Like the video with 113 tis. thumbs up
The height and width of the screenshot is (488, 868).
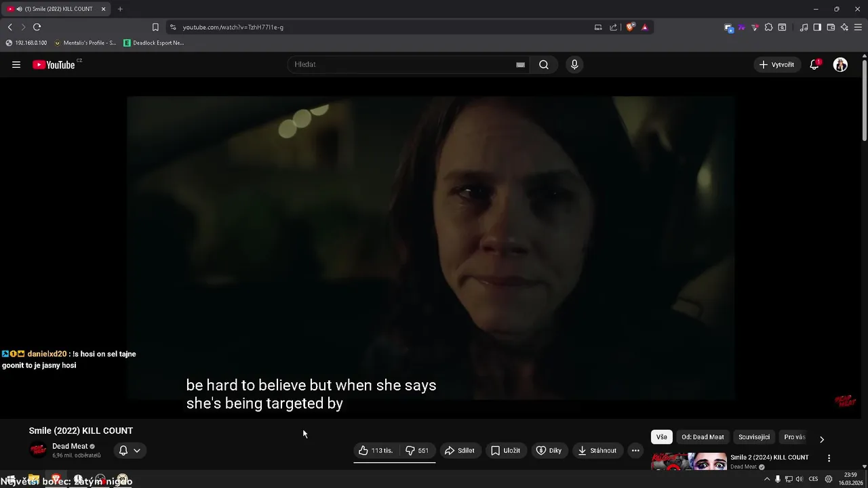coord(376,450)
